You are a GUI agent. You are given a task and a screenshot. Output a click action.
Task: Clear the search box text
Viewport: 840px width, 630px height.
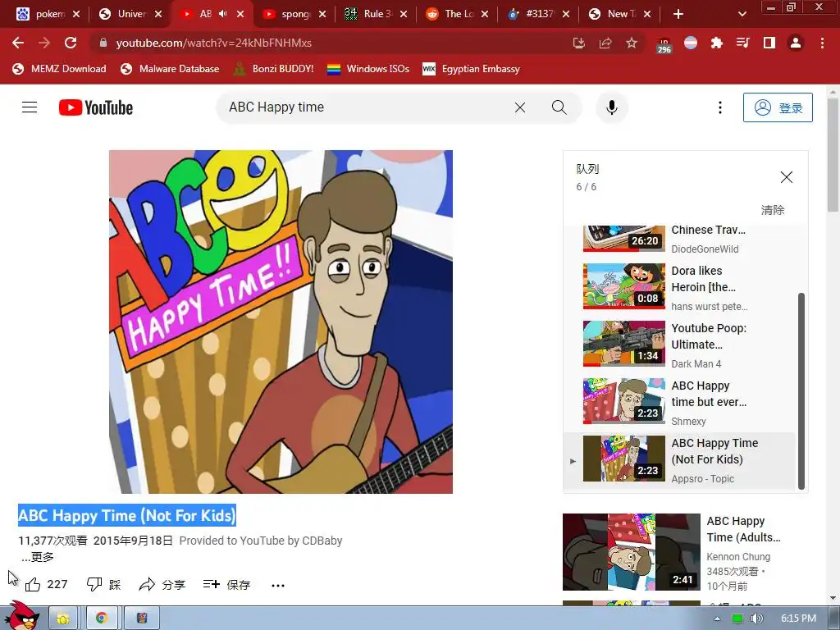(x=519, y=107)
